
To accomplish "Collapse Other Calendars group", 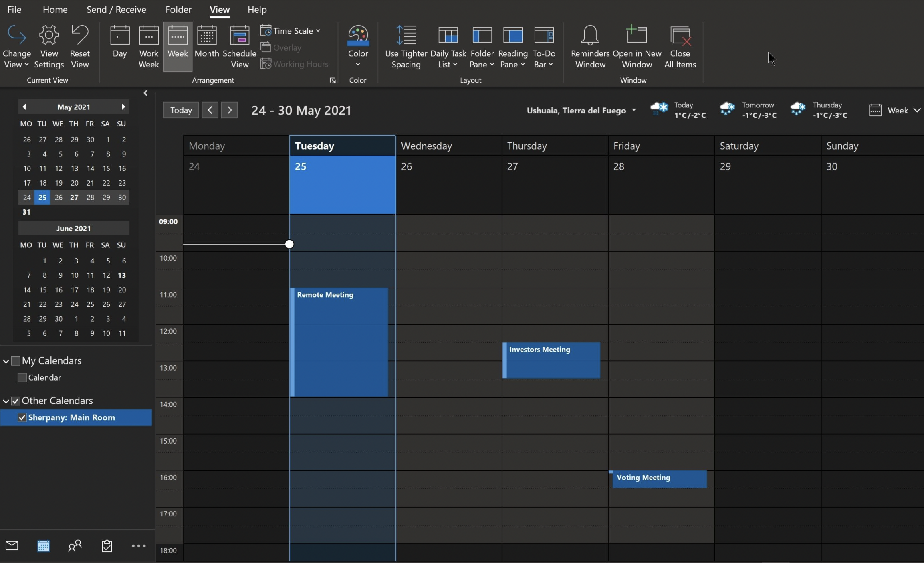I will click(x=6, y=401).
